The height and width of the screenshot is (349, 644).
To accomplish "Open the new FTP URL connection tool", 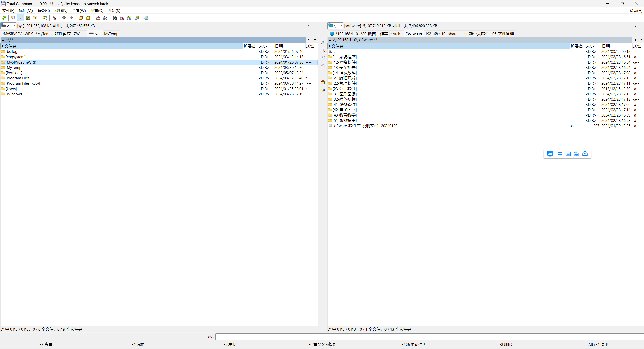I will click(105, 18).
